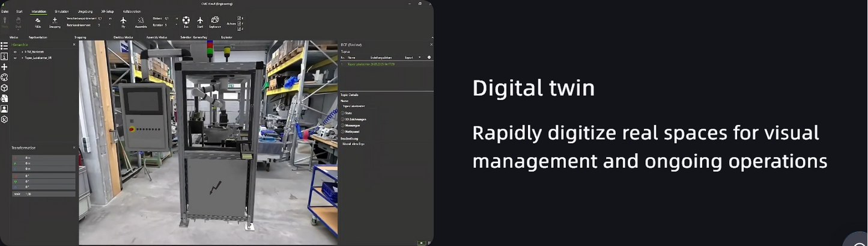868x246 pixels.
Task: Open the Hierarchy list sidebar icon
Action: coord(4,46)
